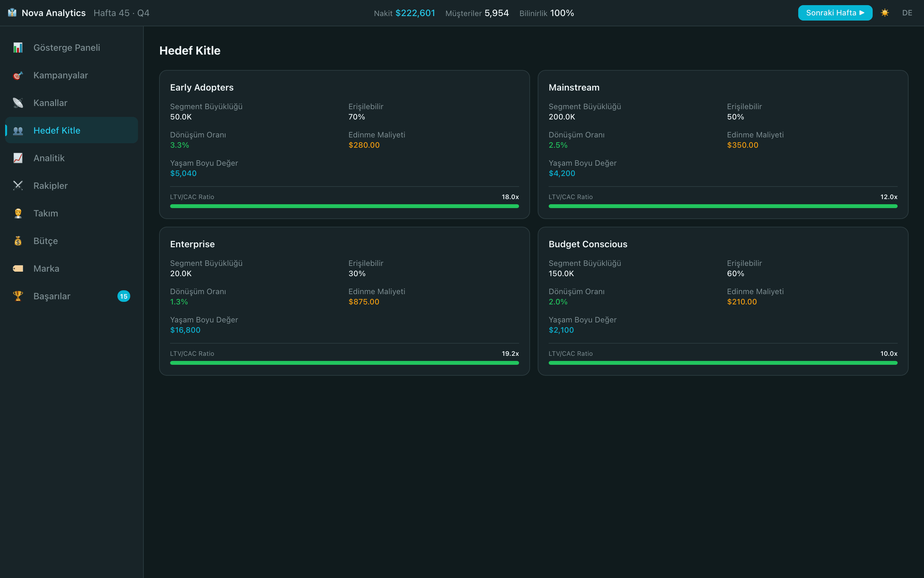This screenshot has width=924, height=578.
Task: Click Enterprise lifetime value $16,800
Action: 185,330
